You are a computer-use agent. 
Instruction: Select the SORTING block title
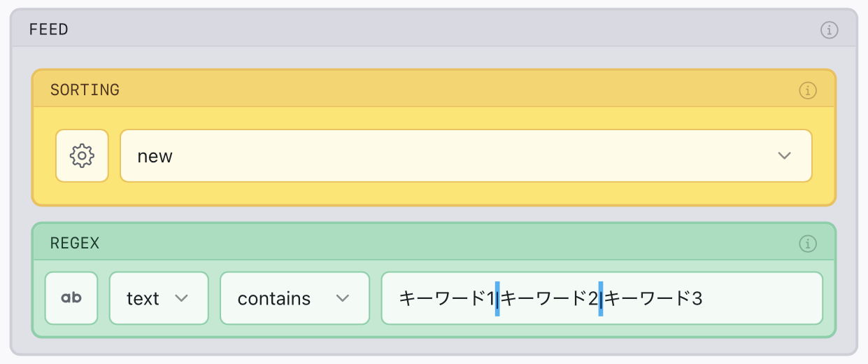[85, 90]
